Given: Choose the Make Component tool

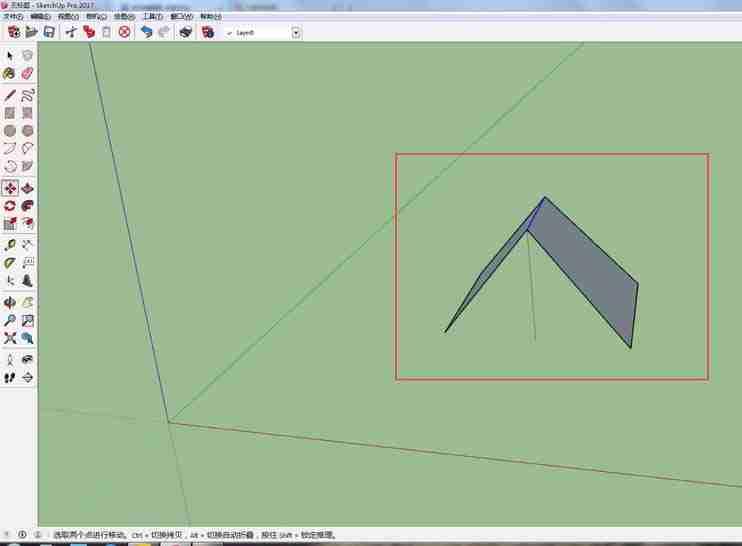Looking at the screenshot, I should point(27,56).
